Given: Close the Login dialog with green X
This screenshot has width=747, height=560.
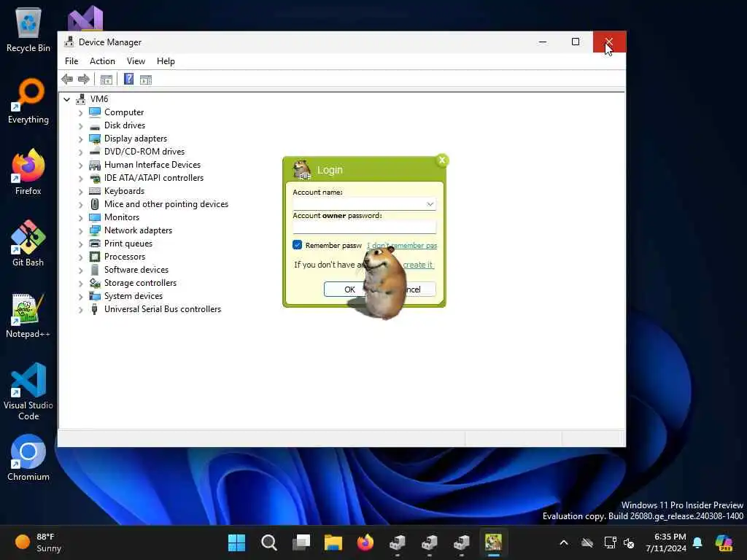Looking at the screenshot, I should [x=442, y=160].
